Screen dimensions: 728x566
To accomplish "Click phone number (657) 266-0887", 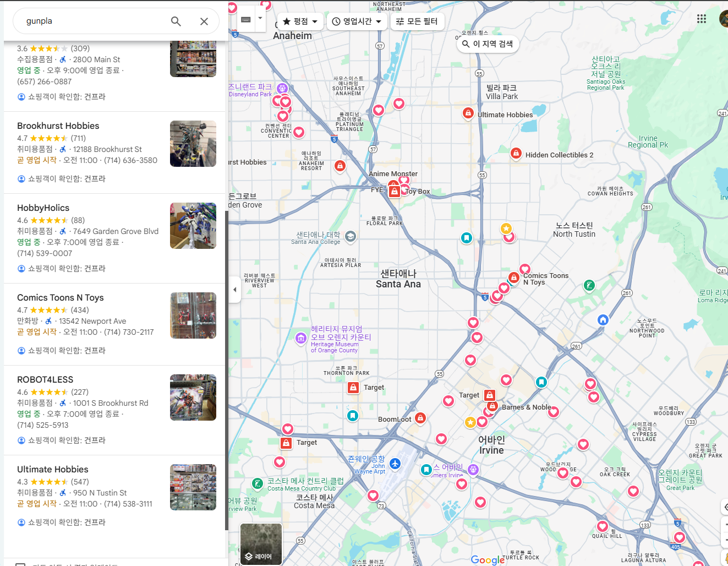I will 44,81.
